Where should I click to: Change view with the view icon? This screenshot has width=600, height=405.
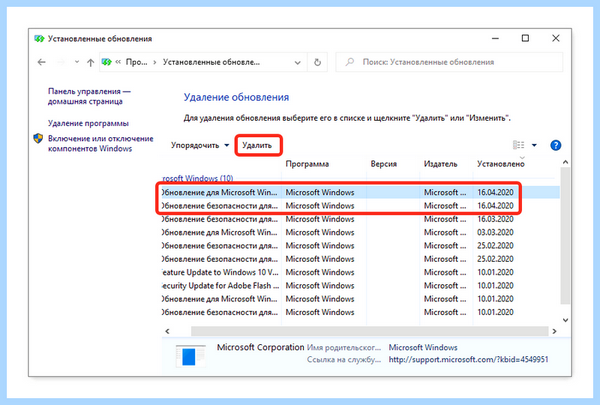[x=518, y=145]
